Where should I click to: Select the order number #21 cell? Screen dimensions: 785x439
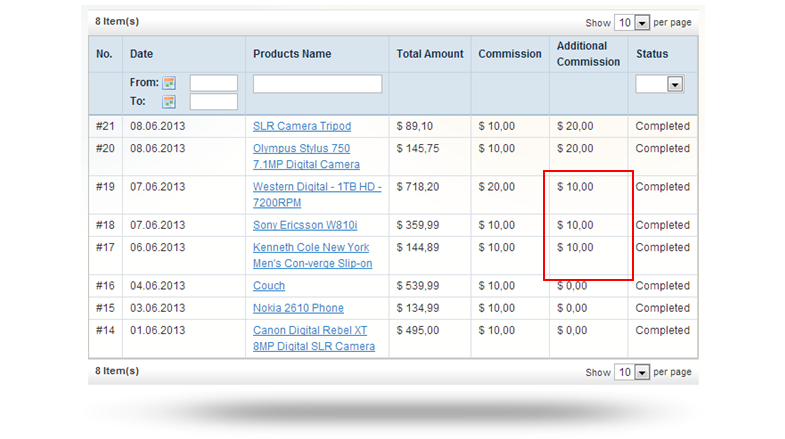tap(105, 126)
